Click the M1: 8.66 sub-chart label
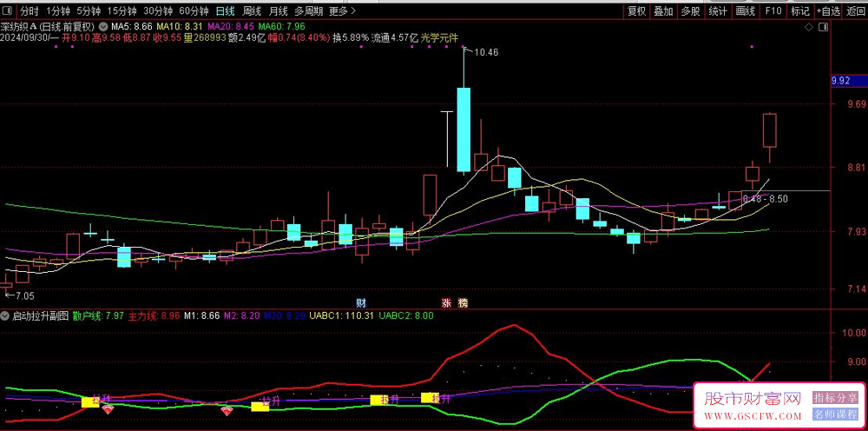 [201, 315]
